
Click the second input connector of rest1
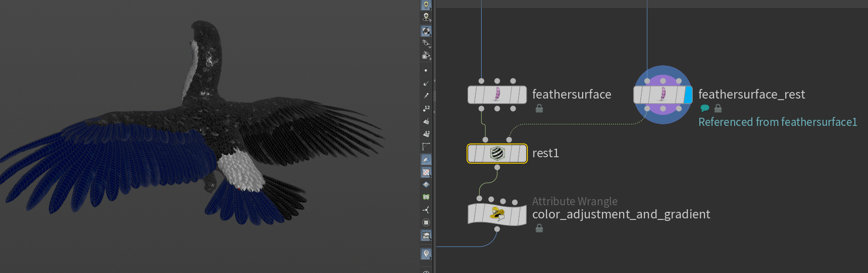tap(509, 140)
